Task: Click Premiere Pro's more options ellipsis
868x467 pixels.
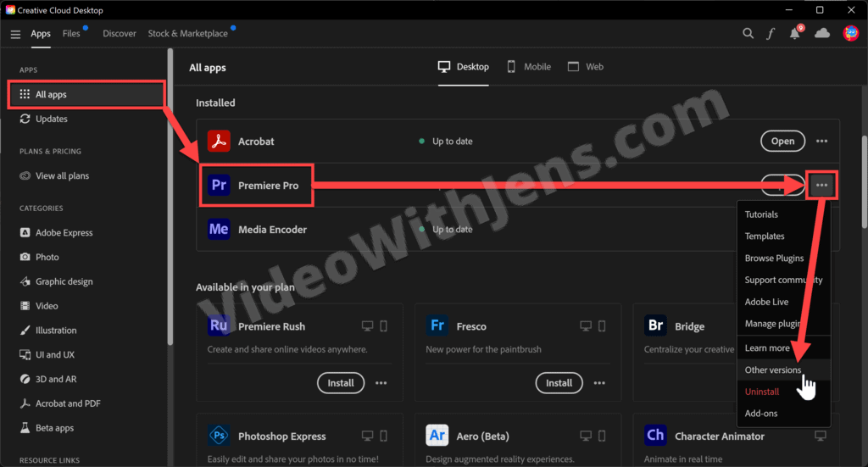Action: coord(821,186)
